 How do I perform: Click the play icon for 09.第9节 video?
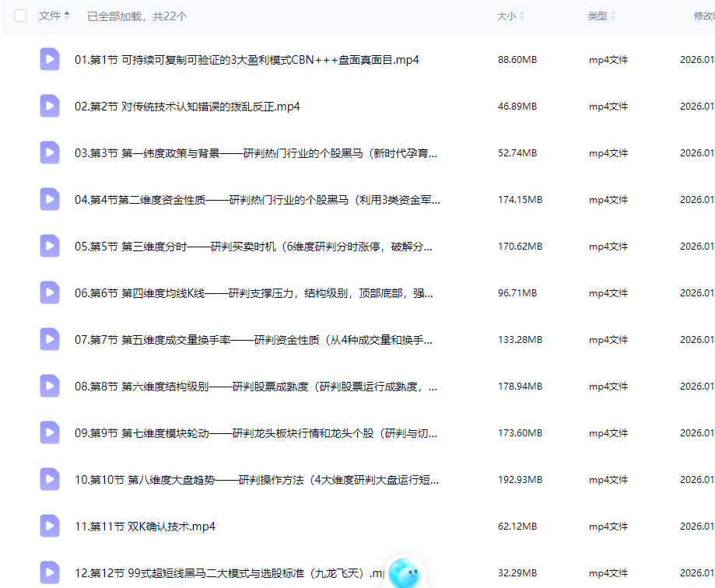tap(49, 432)
